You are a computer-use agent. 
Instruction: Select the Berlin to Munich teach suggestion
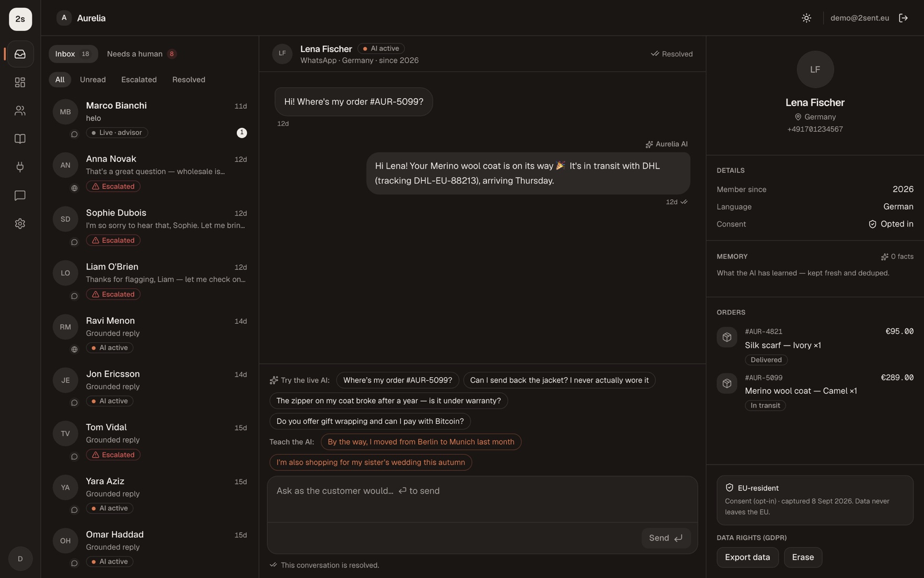[x=421, y=442]
